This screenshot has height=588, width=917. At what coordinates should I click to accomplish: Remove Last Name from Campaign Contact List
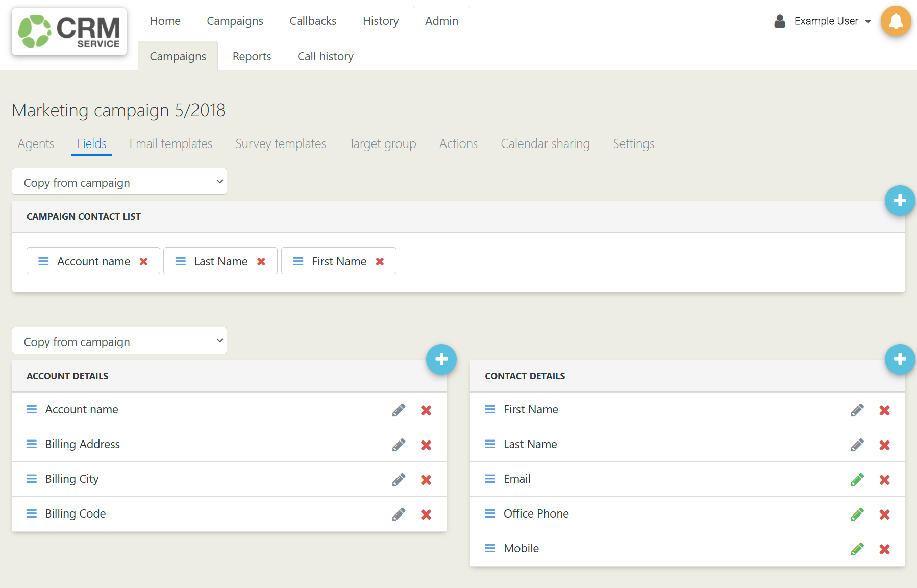coord(261,261)
